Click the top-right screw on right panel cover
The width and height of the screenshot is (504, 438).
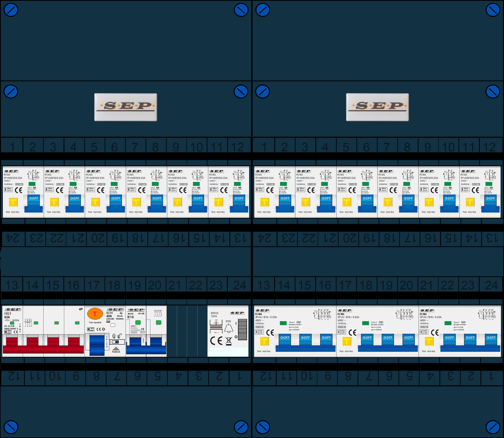pyautogui.click(x=493, y=10)
